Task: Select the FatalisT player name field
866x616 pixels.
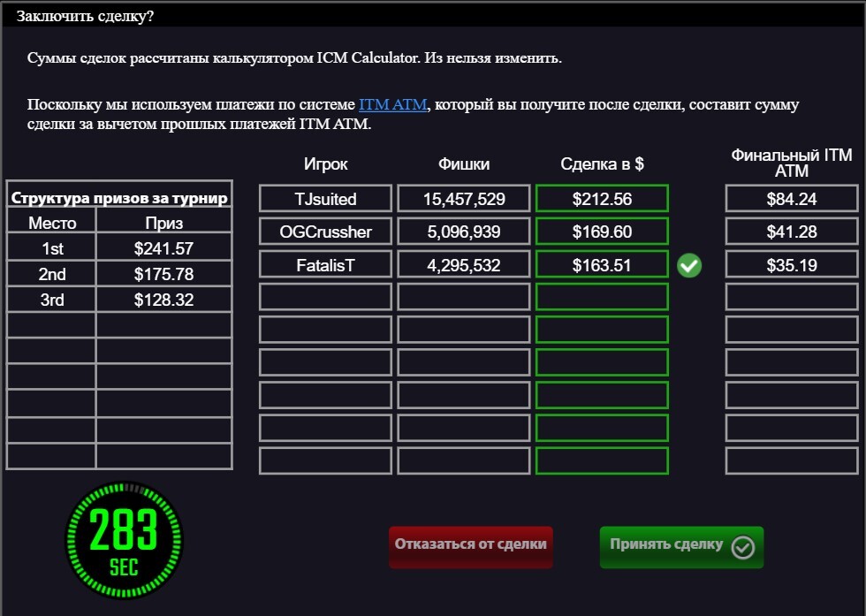Action: 325,265
